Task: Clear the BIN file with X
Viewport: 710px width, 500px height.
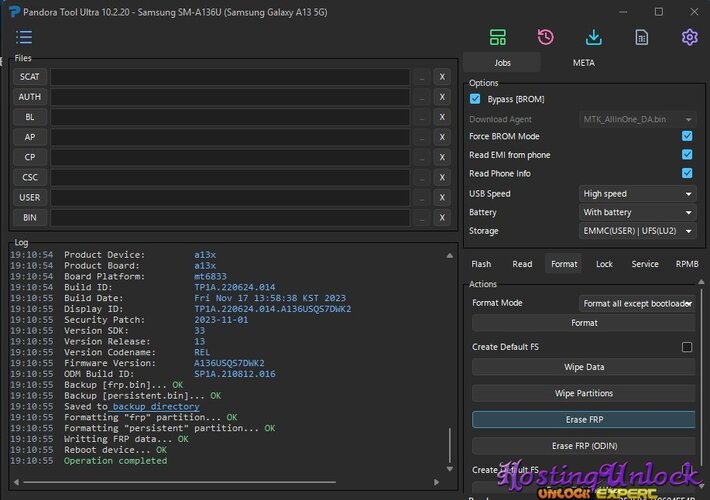Action: 442,217
